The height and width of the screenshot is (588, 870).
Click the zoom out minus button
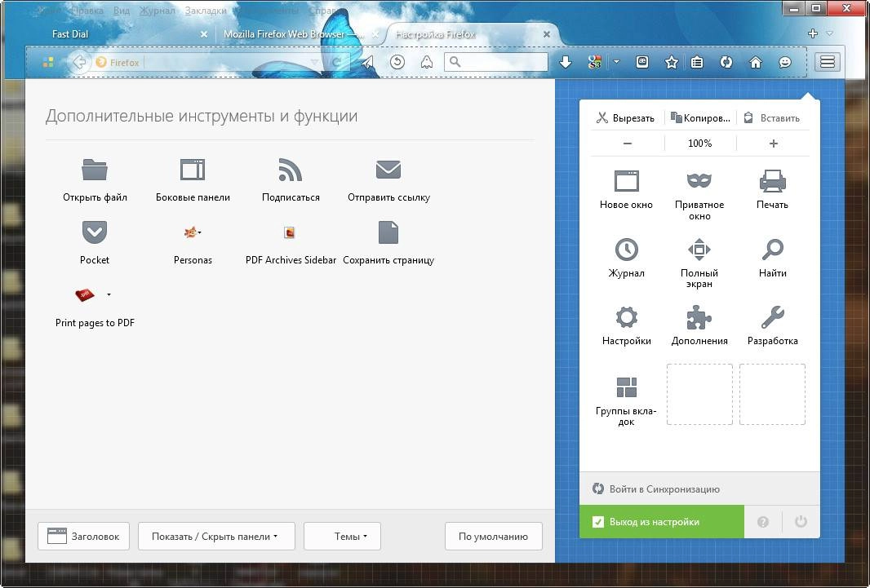[628, 144]
